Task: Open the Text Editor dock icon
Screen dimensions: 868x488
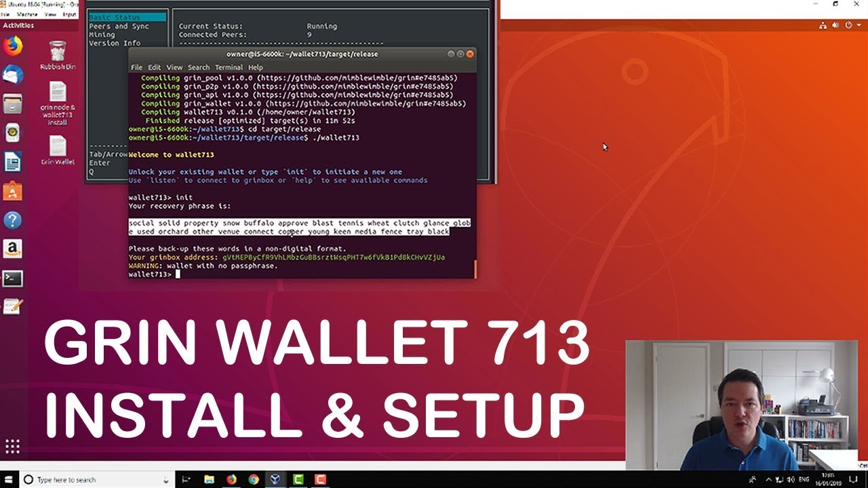Action: coord(12,306)
